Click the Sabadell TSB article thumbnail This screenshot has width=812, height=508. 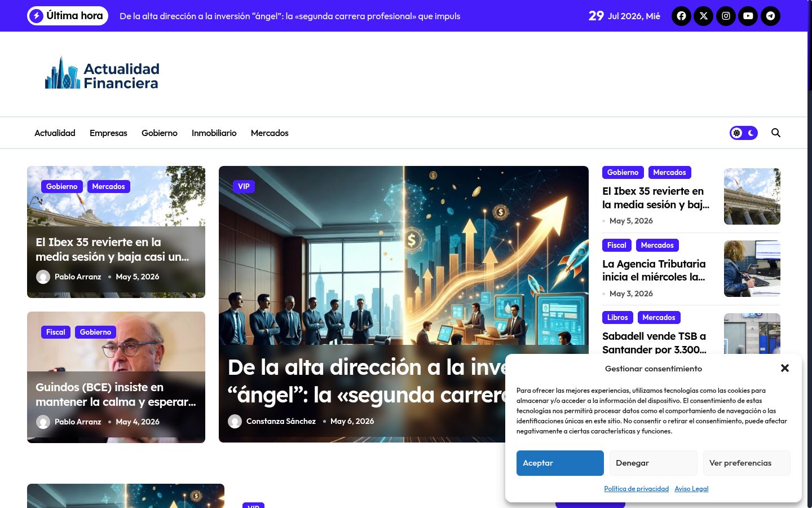click(752, 334)
